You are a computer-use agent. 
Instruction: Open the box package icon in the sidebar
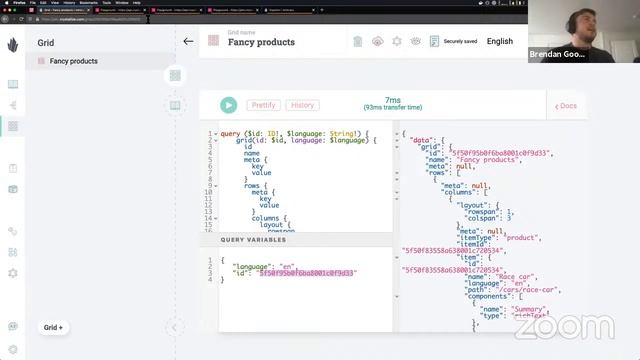coord(13,189)
